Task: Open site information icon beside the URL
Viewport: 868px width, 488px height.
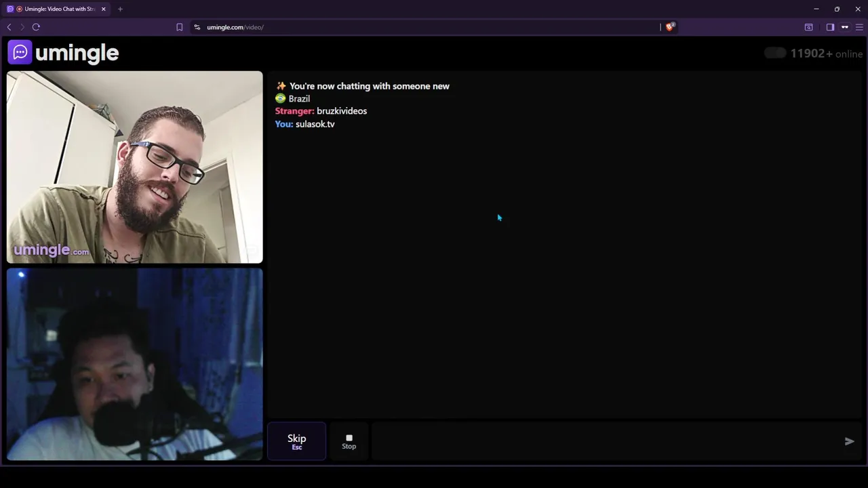Action: click(x=197, y=27)
